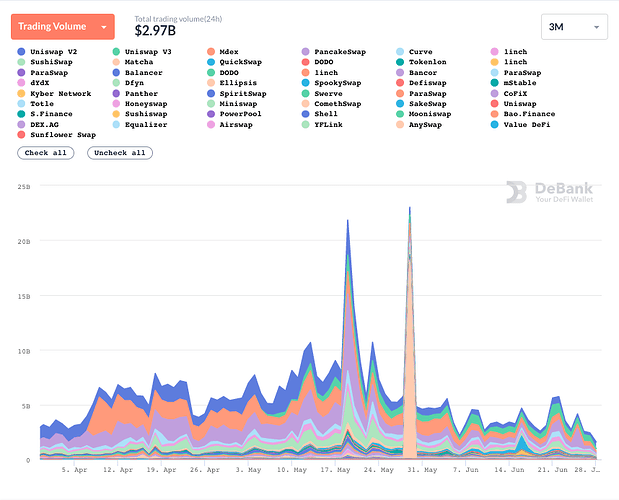Hide the Mdex series via legend
The width and height of the screenshot is (619, 500).
pos(223,52)
